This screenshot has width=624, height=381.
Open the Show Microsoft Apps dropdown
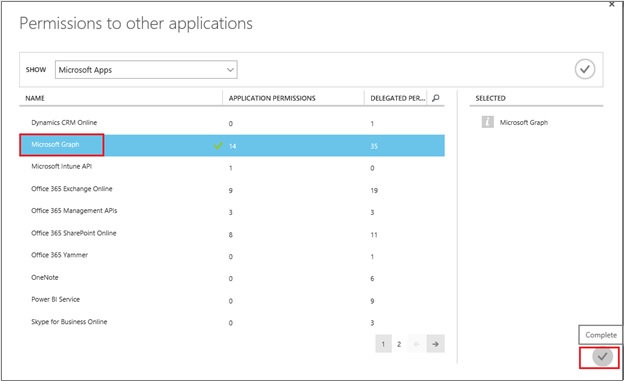(146, 70)
